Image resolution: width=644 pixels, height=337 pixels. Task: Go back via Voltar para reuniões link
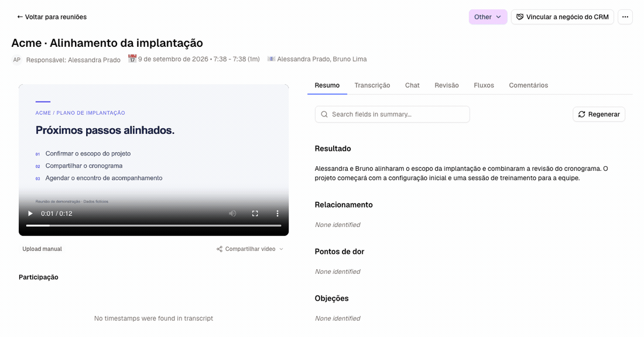[x=52, y=17]
